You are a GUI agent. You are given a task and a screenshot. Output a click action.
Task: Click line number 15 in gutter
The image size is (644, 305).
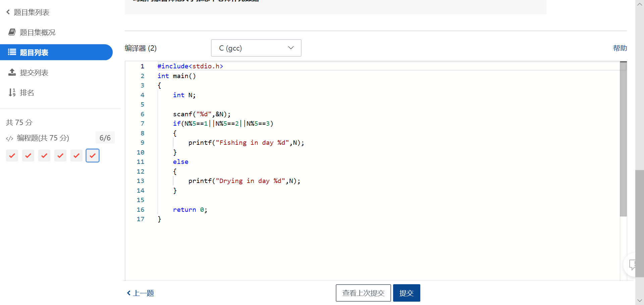(x=141, y=200)
